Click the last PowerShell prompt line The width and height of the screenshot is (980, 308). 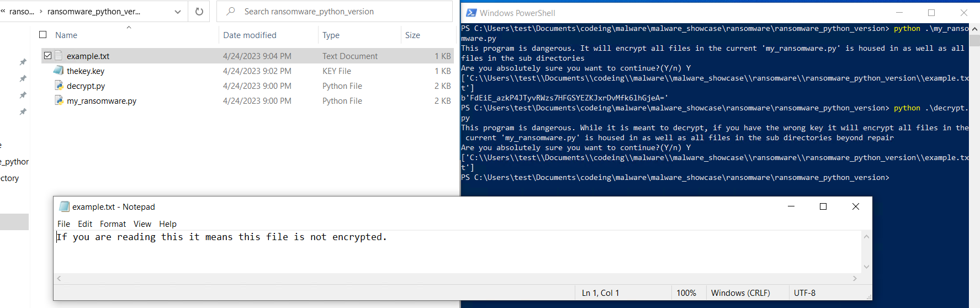675,177
